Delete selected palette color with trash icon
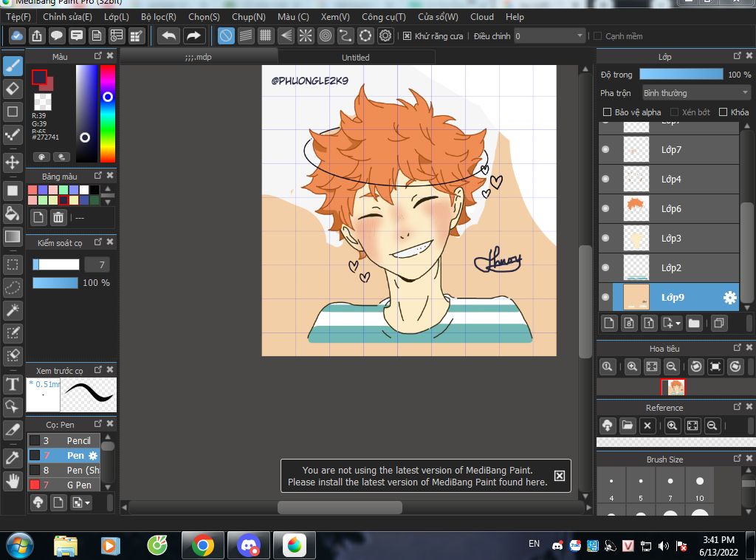756x560 pixels. point(58,217)
